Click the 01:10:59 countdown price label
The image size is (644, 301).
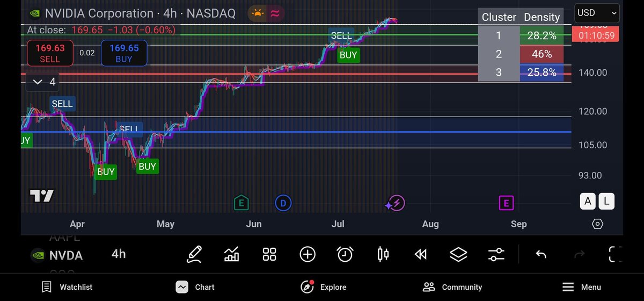tap(596, 35)
